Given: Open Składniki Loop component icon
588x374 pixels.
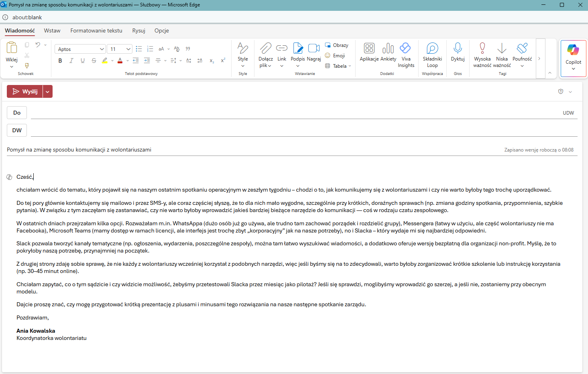Looking at the screenshot, I should click(x=432, y=49).
